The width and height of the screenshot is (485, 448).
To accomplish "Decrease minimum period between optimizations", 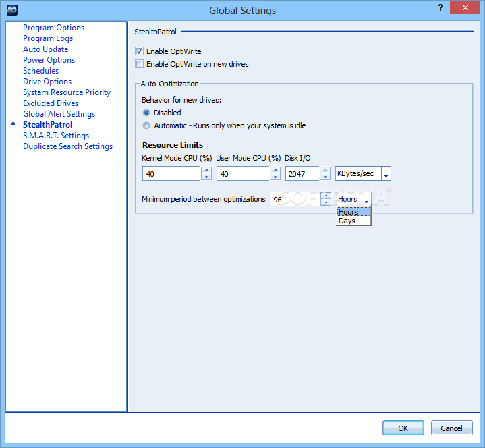I will tap(326, 202).
